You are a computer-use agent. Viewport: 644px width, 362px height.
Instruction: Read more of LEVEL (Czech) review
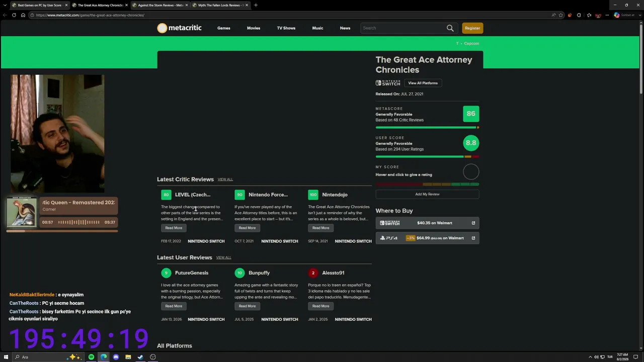point(174,228)
